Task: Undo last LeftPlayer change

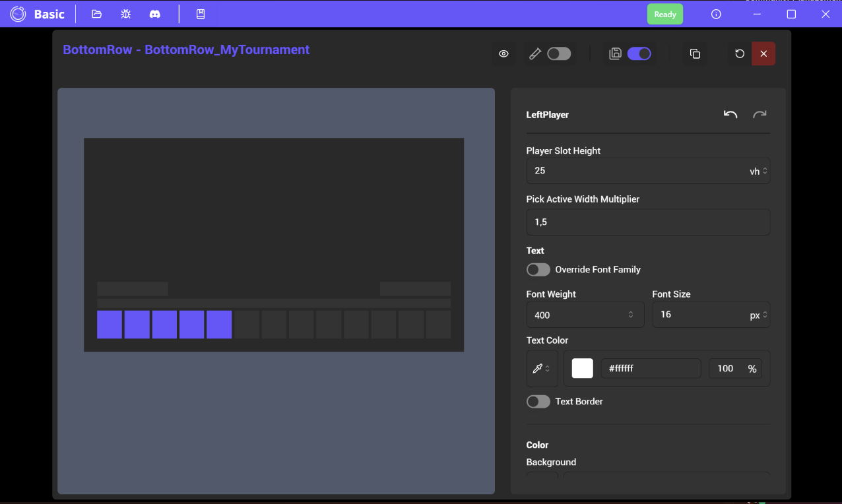Action: [730, 115]
